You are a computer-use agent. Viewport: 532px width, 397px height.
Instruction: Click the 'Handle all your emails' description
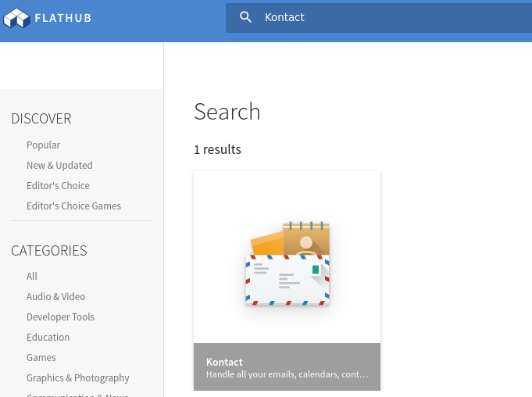287,374
